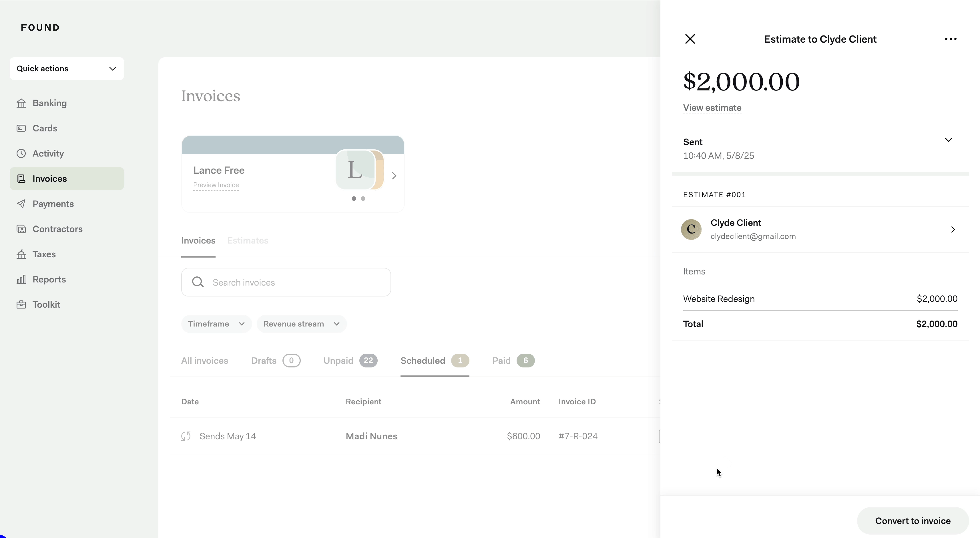Open the Timeframe filter dropdown
This screenshot has width=980, height=538.
(216, 324)
